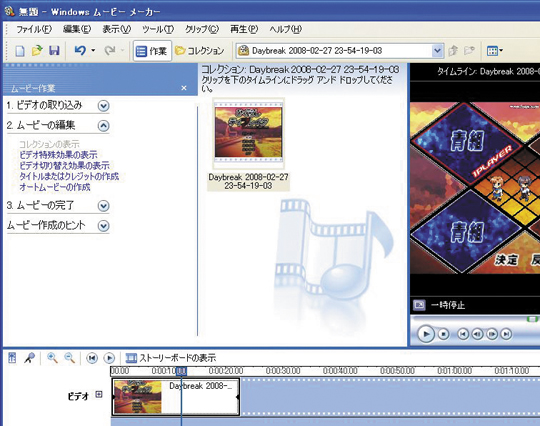Open the ファイル(F) menu

[34, 29]
